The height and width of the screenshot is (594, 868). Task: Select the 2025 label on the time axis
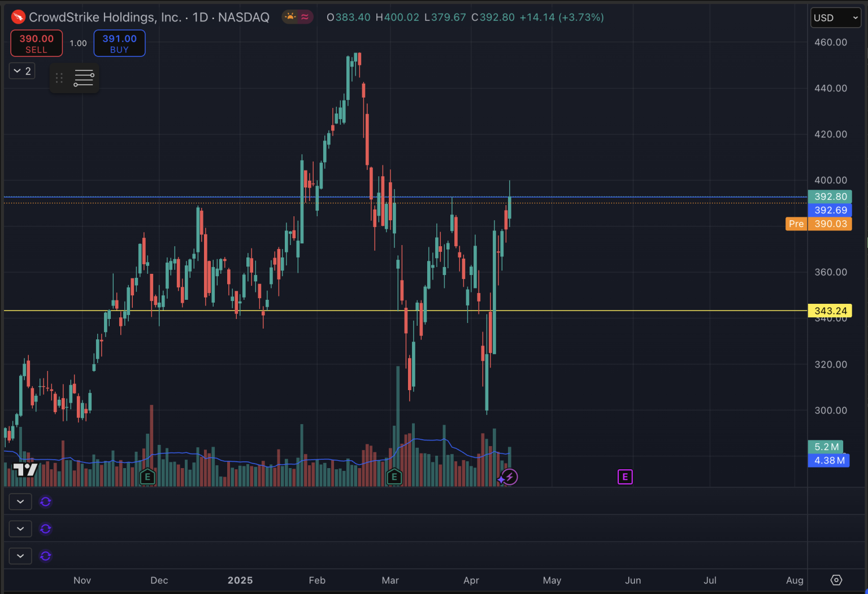point(240,580)
